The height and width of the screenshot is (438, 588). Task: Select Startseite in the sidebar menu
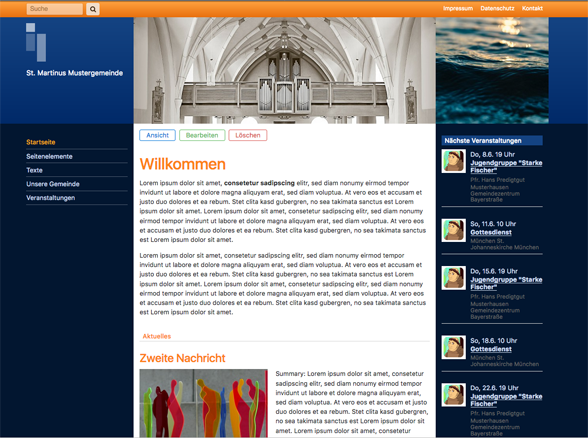click(x=41, y=142)
